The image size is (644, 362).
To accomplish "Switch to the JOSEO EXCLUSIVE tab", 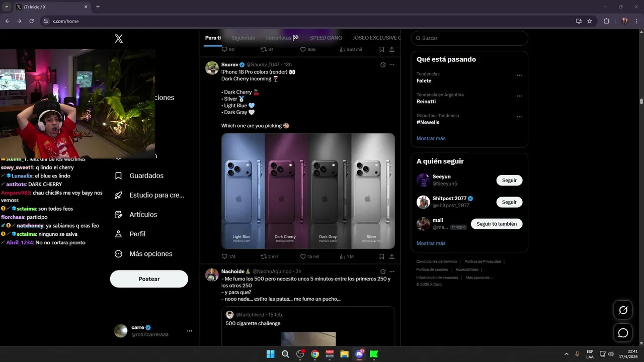I will point(376,38).
